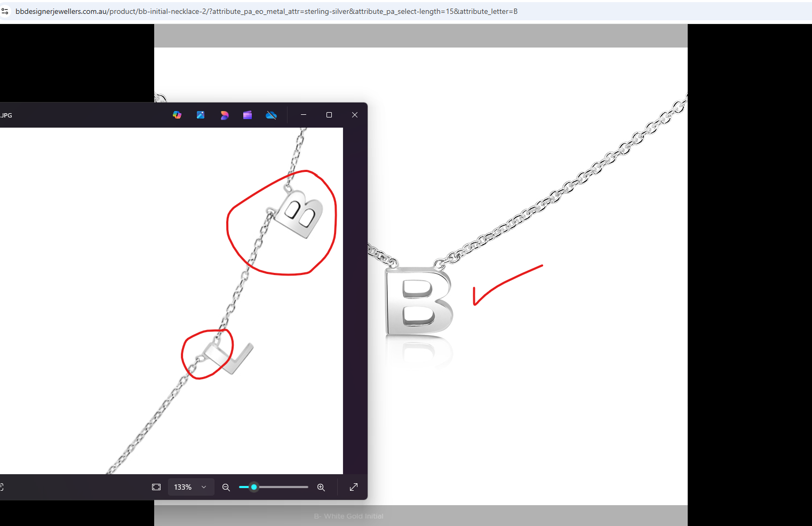Viewport: 812px width, 526px height.
Task: Launch Clipchamp video editor icon
Action: 248,115
